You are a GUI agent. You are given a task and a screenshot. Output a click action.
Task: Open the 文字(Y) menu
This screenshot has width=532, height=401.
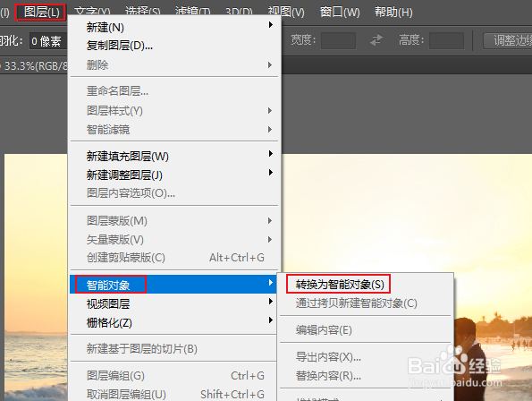(x=92, y=13)
